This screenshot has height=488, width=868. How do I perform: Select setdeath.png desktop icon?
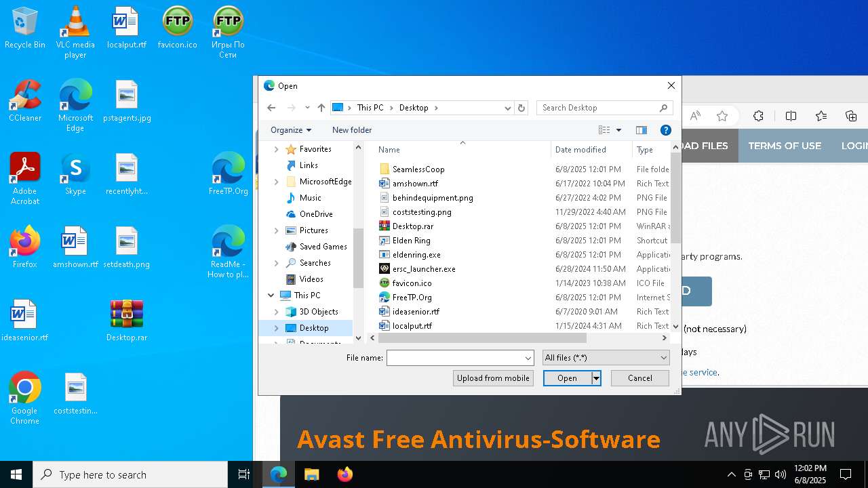point(127,248)
